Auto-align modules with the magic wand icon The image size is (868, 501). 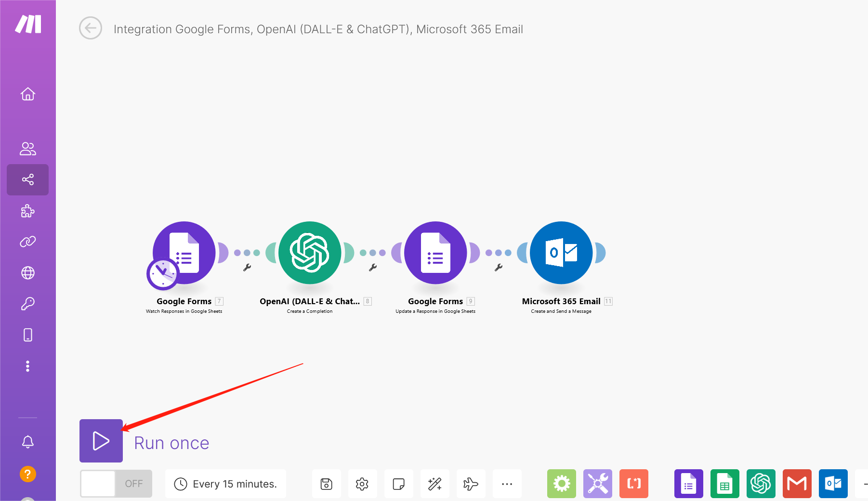pos(434,484)
